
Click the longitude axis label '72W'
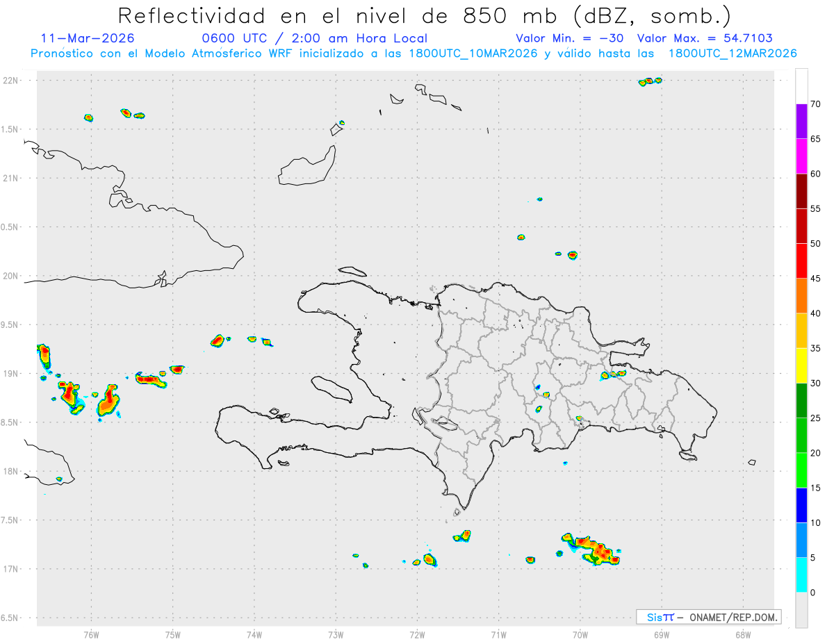coord(417,634)
